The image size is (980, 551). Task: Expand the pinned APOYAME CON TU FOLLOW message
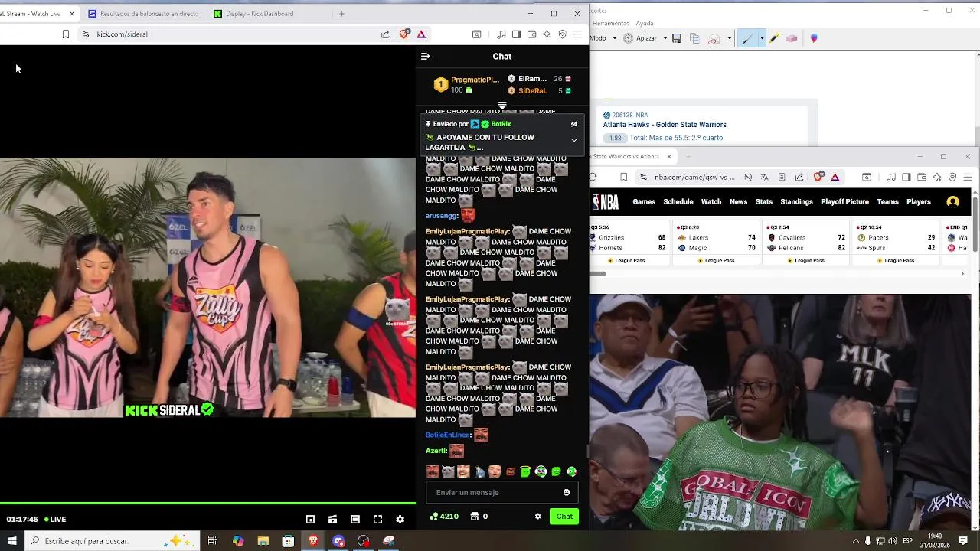(x=573, y=140)
